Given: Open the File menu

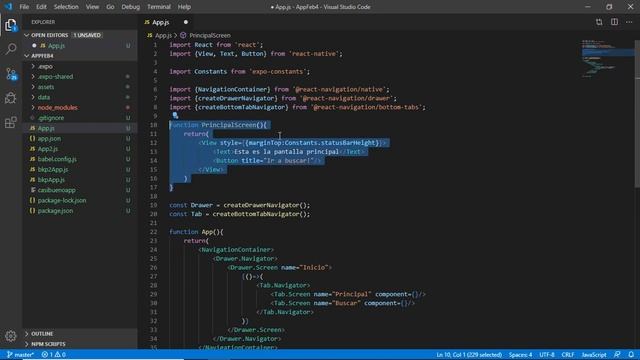Looking at the screenshot, I should tap(24, 7).
